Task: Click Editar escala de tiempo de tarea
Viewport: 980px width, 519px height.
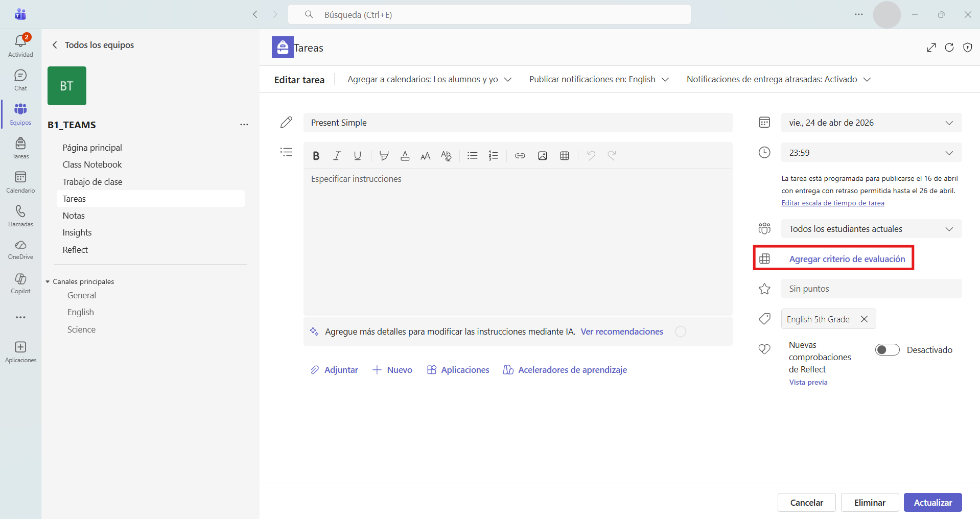Action: [833, 203]
